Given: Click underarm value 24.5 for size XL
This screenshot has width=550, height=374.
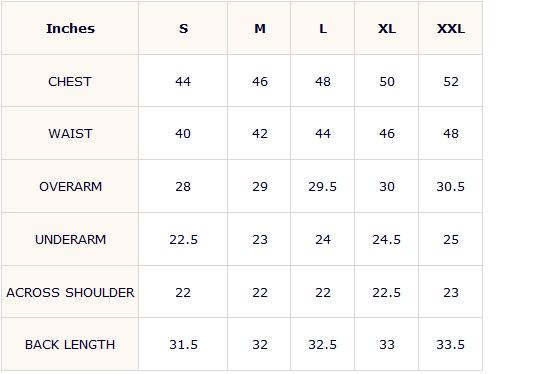Looking at the screenshot, I should 387,239.
